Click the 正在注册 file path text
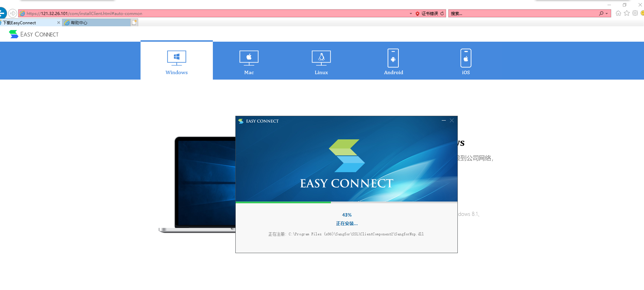The width and height of the screenshot is (644, 290). 346,234
